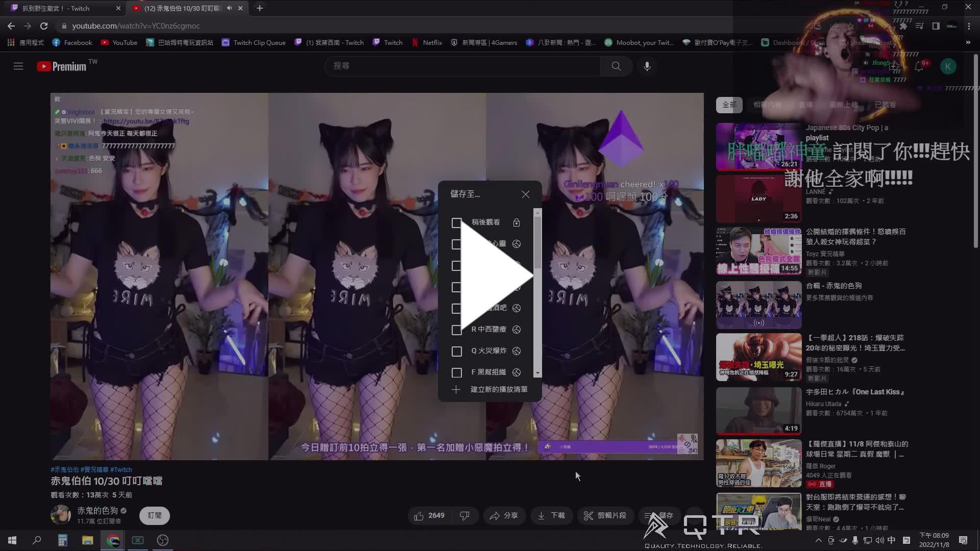Viewport: 980px width, 551px height.
Task: Open YouTube notifications bell
Action: click(919, 66)
